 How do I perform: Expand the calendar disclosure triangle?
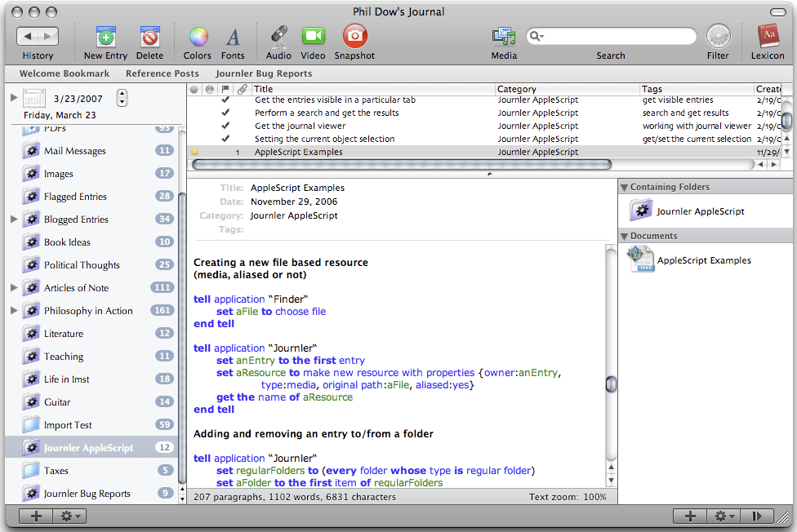point(14,98)
